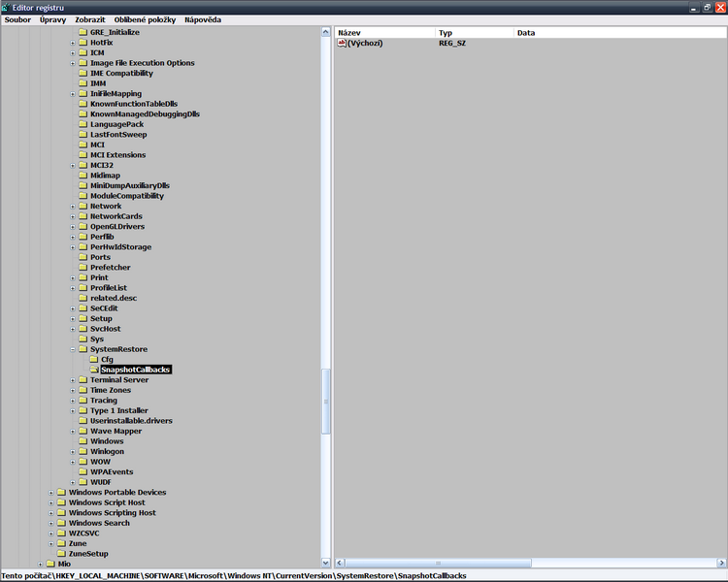
Task: Select the Windows Search key
Action: click(x=99, y=523)
